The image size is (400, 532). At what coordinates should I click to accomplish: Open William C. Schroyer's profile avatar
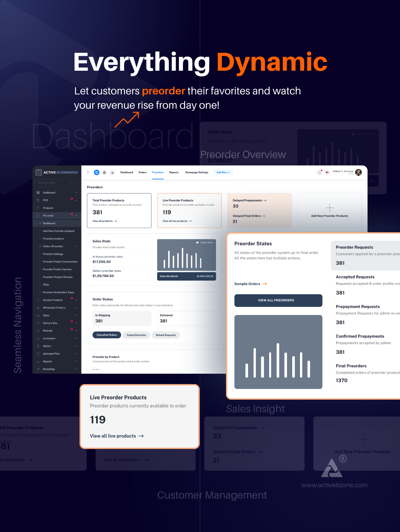click(358, 172)
